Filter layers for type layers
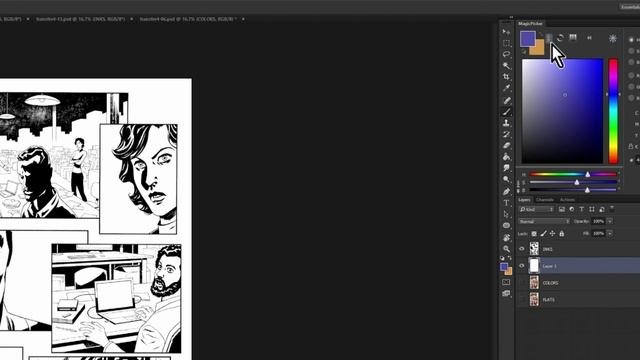Viewport: 640px width, 360px height. click(x=582, y=209)
